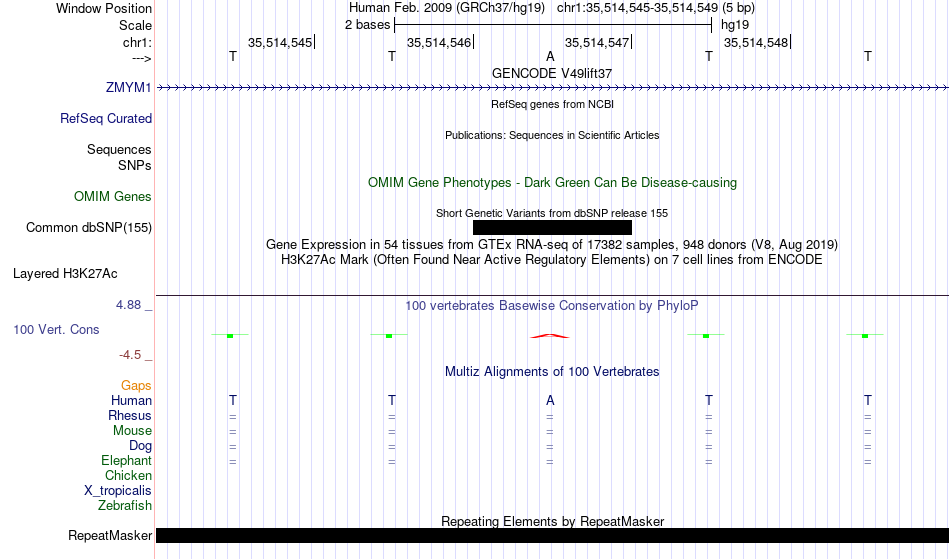Click Short Genetic Variants from dbSNP title
The height and width of the screenshot is (559, 950).
552,213
